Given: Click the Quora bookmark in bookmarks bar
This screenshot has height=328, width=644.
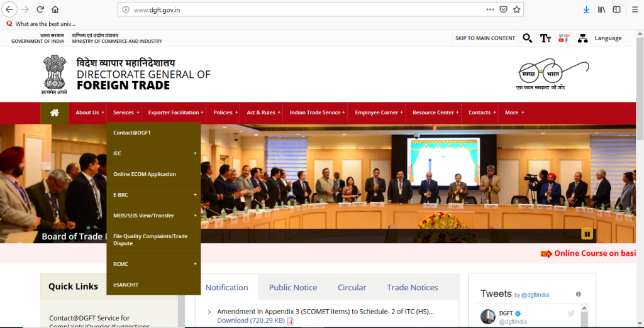Looking at the screenshot, I should tap(41, 24).
